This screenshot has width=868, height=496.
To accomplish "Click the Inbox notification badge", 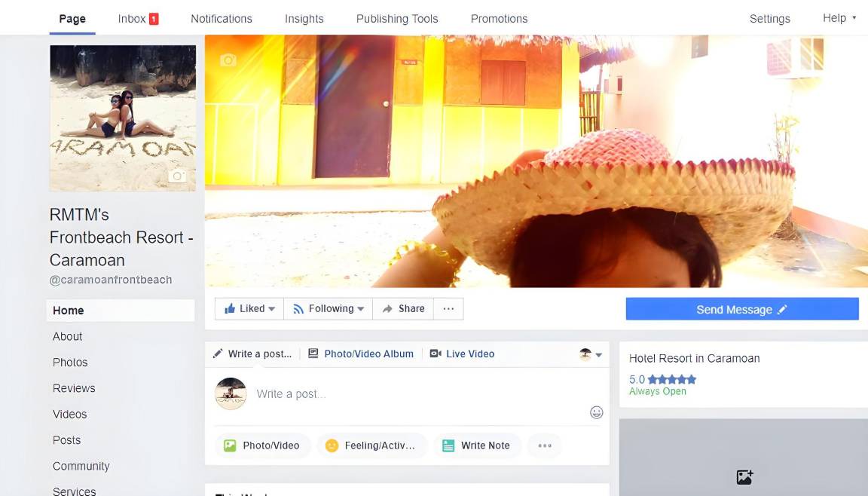I will point(154,19).
